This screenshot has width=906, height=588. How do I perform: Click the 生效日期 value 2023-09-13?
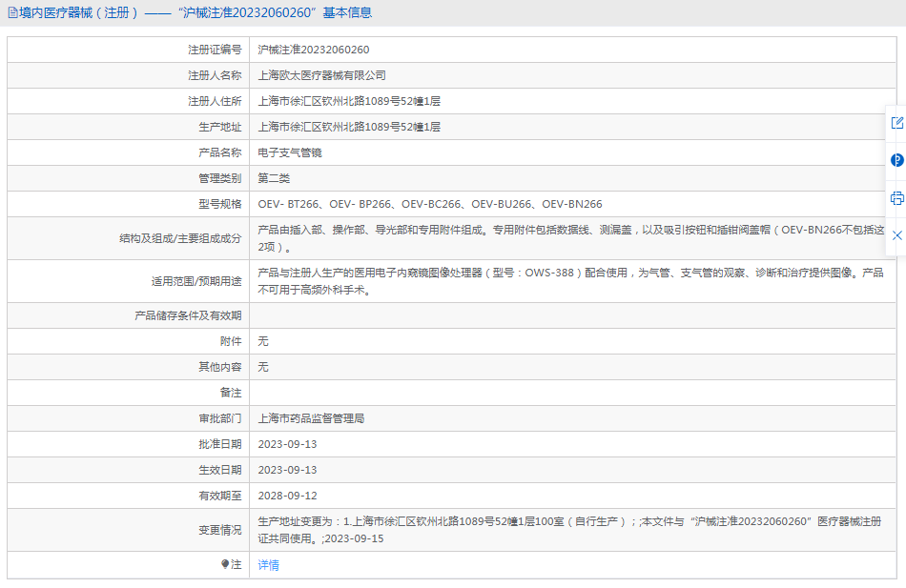287,470
